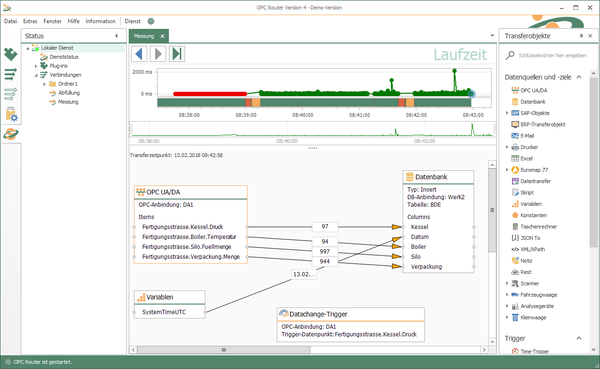This screenshot has height=369, width=600.
Task: Collapse the Lokaler Dienst tree node
Action: coord(28,48)
